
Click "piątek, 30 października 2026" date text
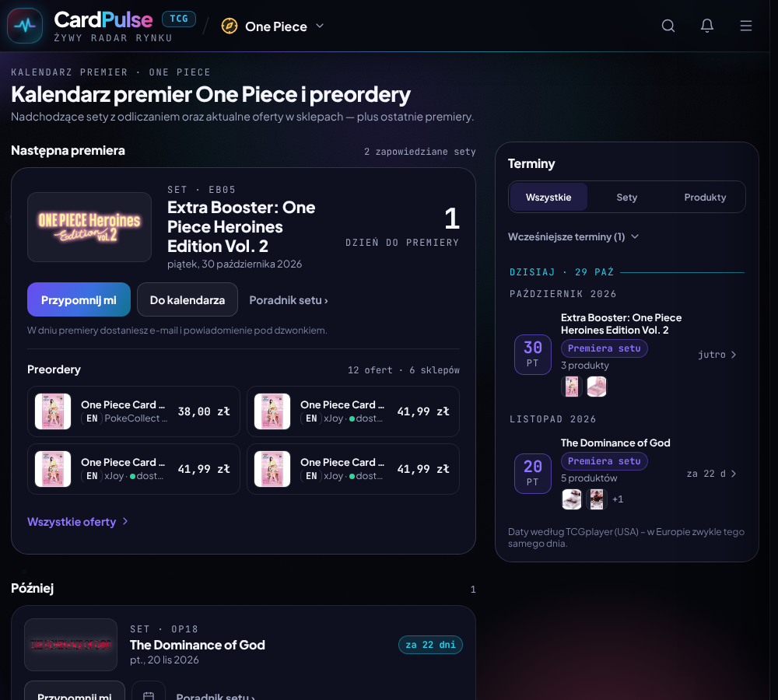point(234,264)
